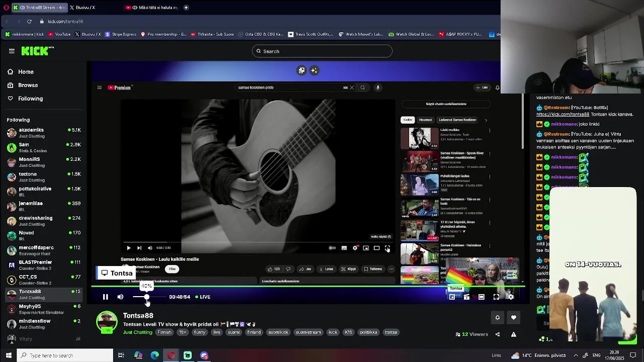Screen dimensions: 644x362
Task: Click the Tilaa subscribe button on YouTube
Action: tap(172, 269)
